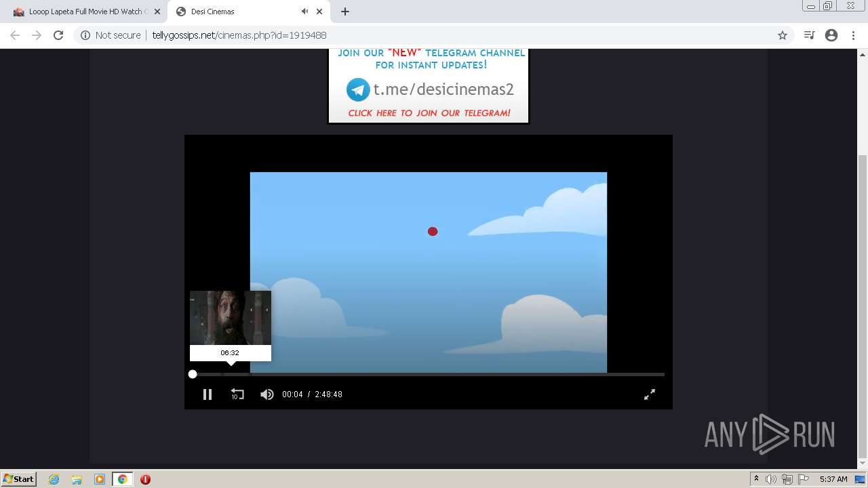The image size is (868, 488).
Task: Launch Internet Explorer from taskbar
Action: click(x=54, y=479)
